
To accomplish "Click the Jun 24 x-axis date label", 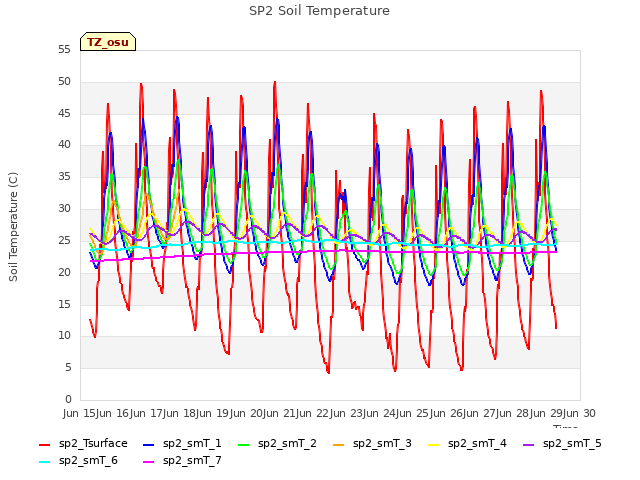I will pos(380,413).
